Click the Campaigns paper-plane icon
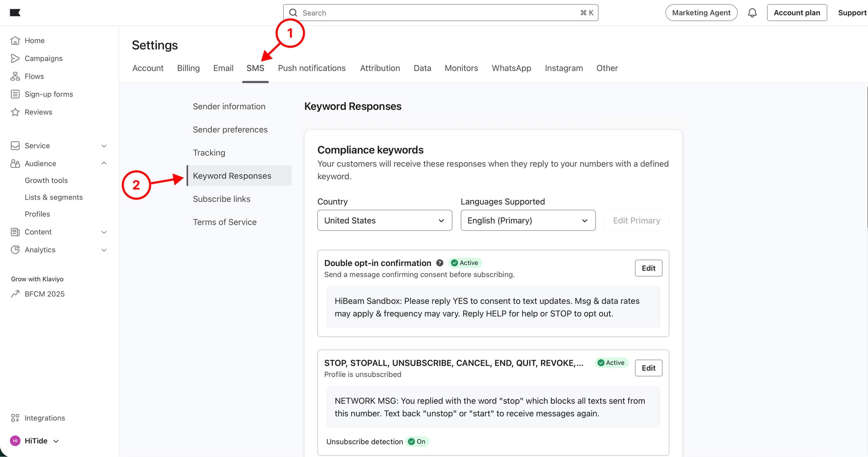 click(15, 59)
